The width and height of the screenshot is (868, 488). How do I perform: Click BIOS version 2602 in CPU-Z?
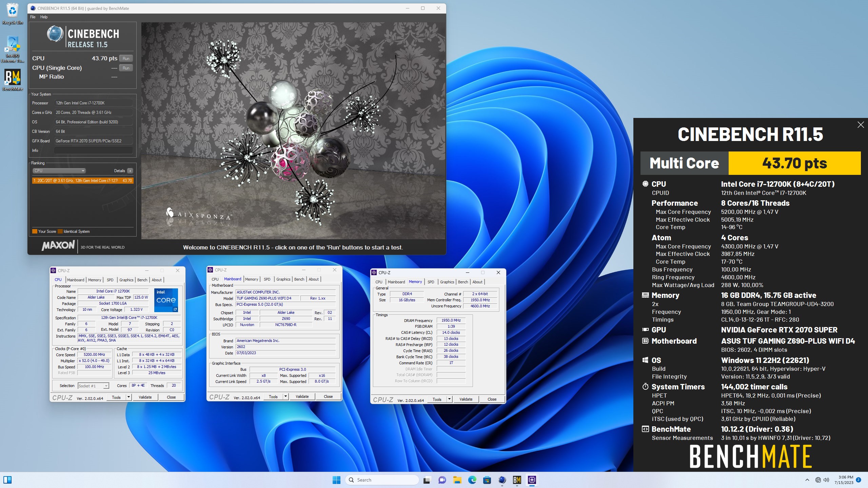coord(285,347)
